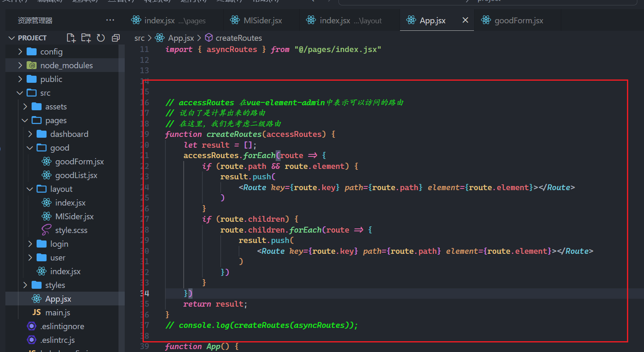The width and height of the screenshot is (644, 352).
Task: Click the React icon in breadcrumb App.jsx
Action: 160,38
